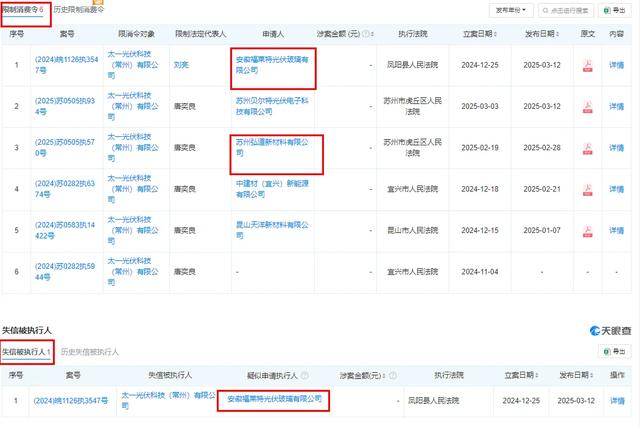The width and height of the screenshot is (640, 427).
Task: Click the search input box at top right
Action: (566, 10)
